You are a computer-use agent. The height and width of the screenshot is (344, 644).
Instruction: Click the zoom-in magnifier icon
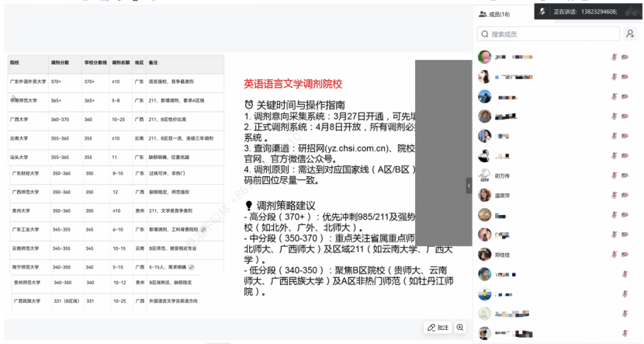[x=461, y=328]
